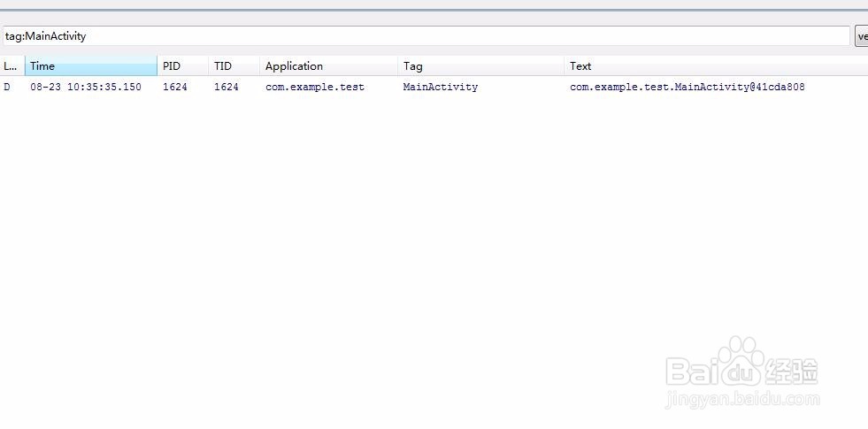Click the PID column header

click(182, 65)
